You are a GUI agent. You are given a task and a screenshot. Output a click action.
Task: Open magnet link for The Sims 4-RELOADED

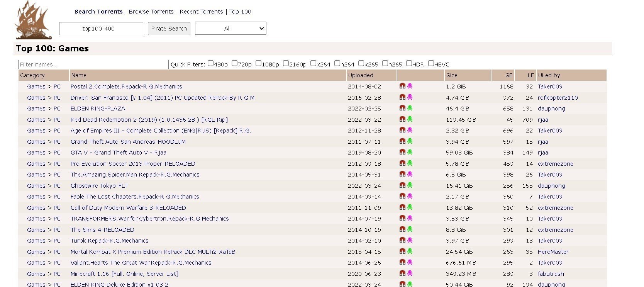tap(402, 229)
